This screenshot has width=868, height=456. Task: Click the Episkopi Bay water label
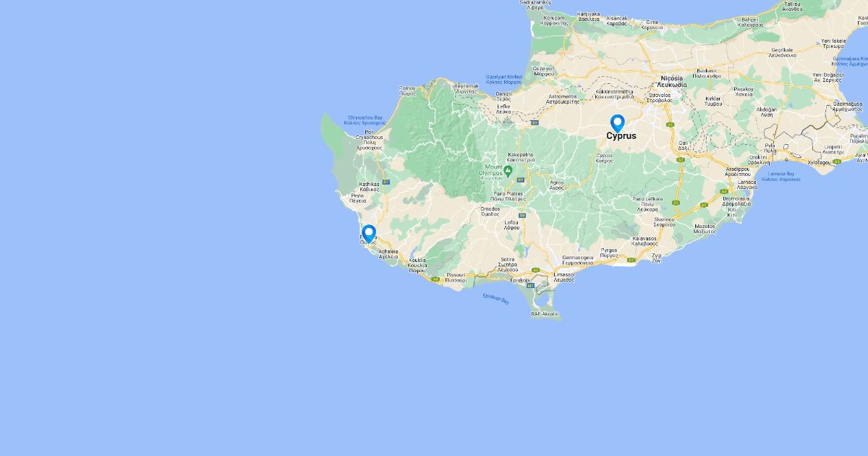(496, 298)
